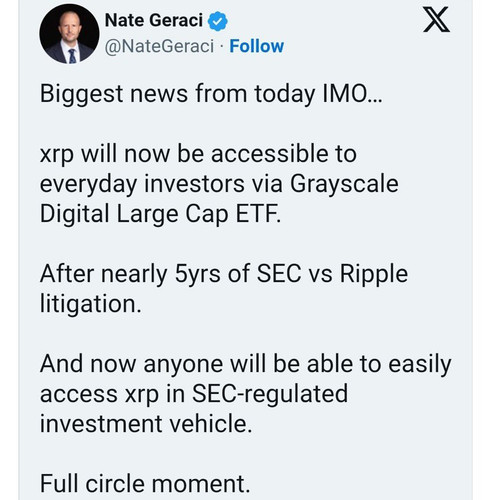Select 'IMO...' at the end of the first line
Image resolution: width=491 pixels, height=500 pixels.
352,94
